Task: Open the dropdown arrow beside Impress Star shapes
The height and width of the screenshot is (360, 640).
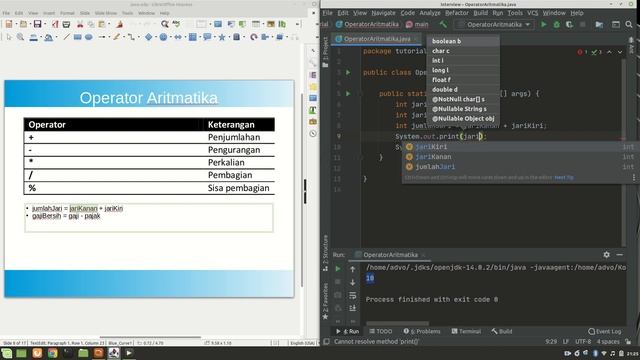Action: point(228,38)
